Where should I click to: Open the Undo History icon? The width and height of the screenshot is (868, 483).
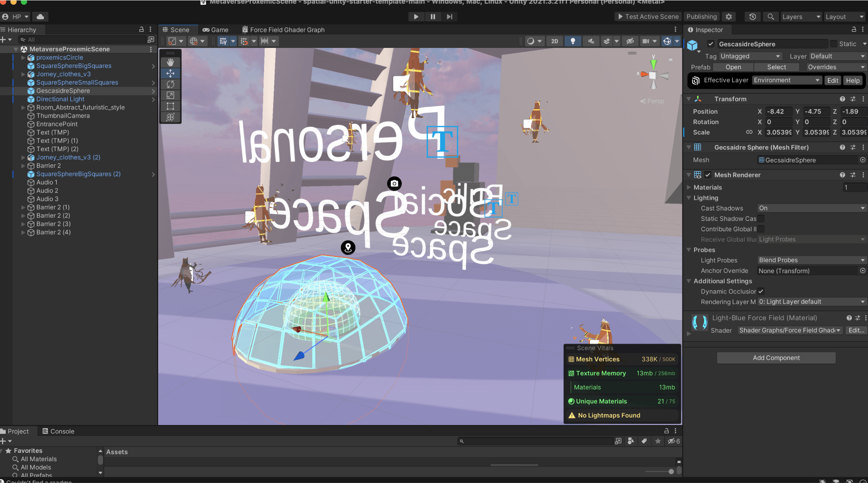[x=753, y=17]
